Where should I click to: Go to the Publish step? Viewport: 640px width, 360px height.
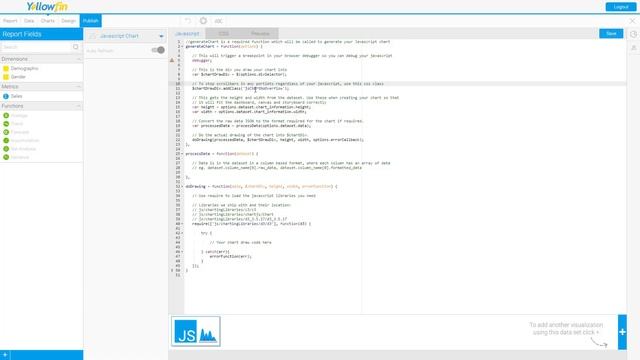[x=91, y=21]
